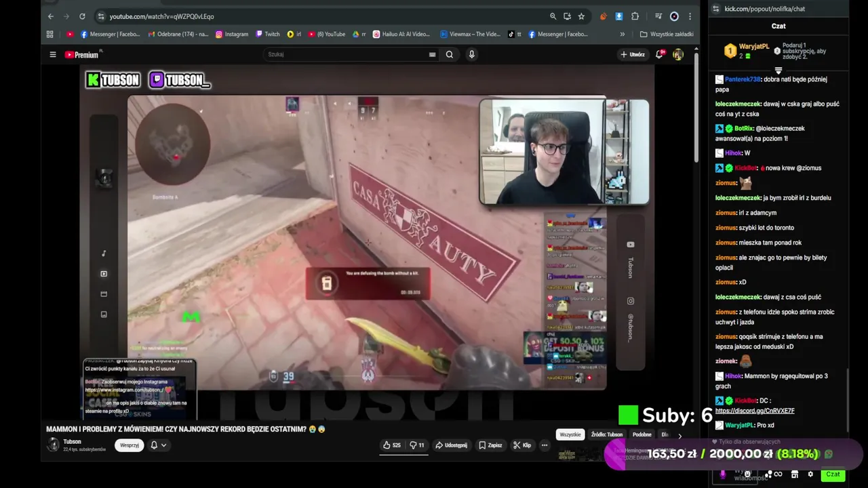
Task: Open the YouTube account avatar menu
Action: pyautogui.click(x=677, y=54)
